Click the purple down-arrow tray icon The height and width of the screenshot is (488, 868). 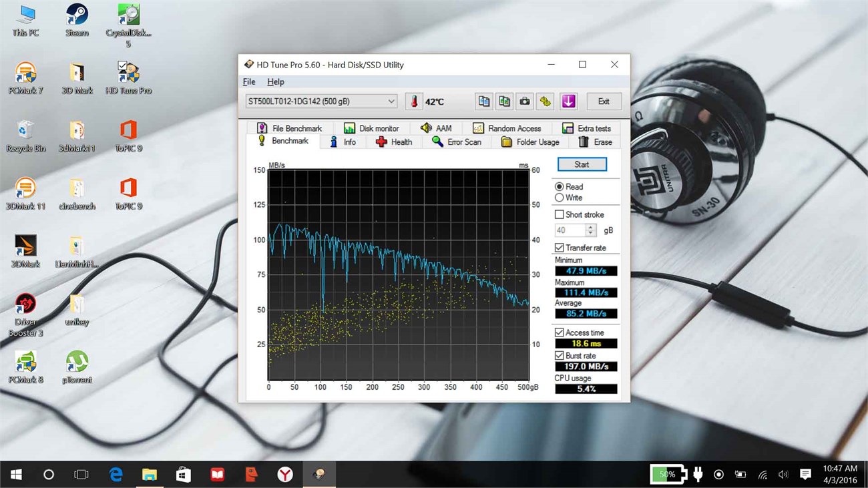(568, 101)
